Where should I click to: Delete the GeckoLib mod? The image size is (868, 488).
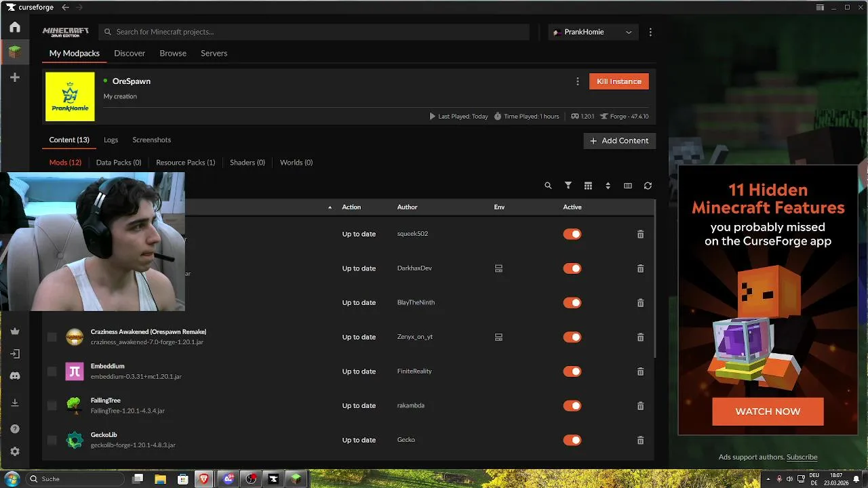click(x=640, y=440)
